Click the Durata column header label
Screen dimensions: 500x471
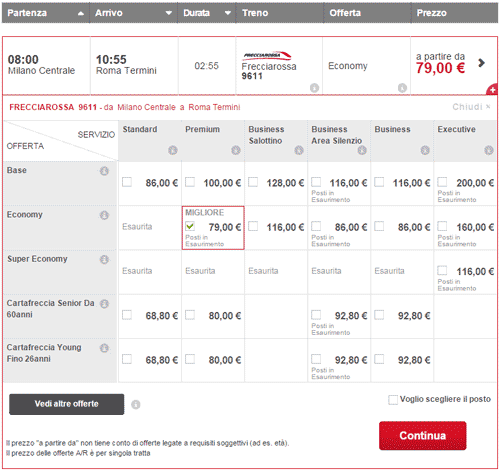coord(196,13)
